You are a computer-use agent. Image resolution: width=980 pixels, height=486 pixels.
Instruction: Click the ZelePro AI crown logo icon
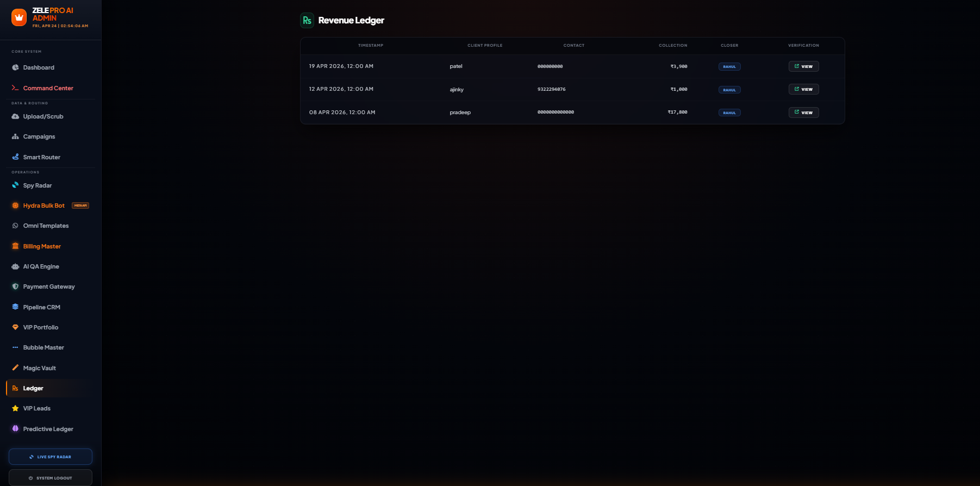pos(19,17)
